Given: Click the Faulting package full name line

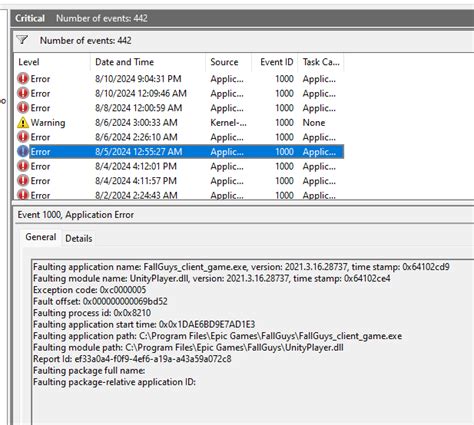Looking at the screenshot, I should tap(89, 370).
